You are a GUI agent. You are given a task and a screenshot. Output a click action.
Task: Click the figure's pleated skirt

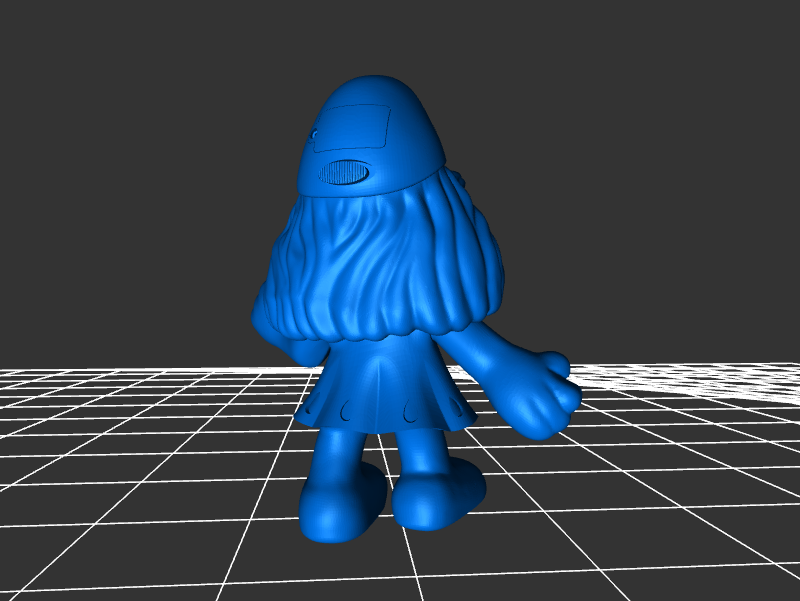pos(380,385)
